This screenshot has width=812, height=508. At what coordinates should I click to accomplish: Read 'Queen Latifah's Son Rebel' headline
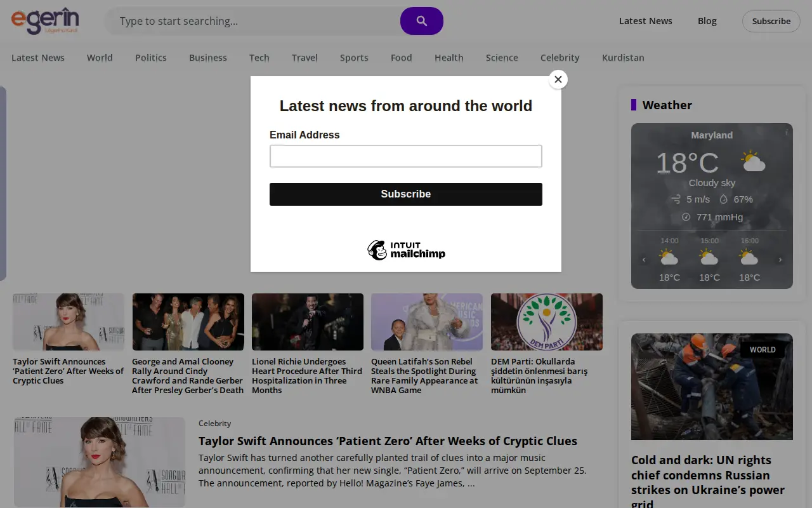tap(424, 376)
